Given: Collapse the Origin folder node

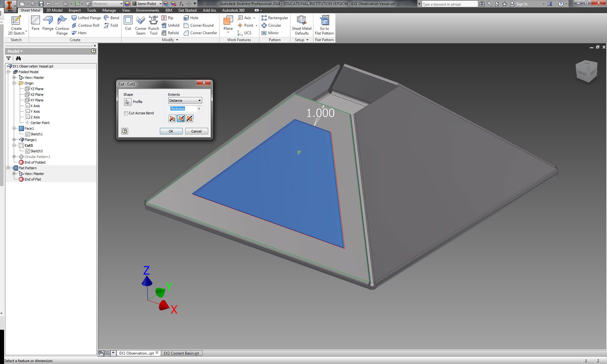Looking at the screenshot, I should 14,83.
